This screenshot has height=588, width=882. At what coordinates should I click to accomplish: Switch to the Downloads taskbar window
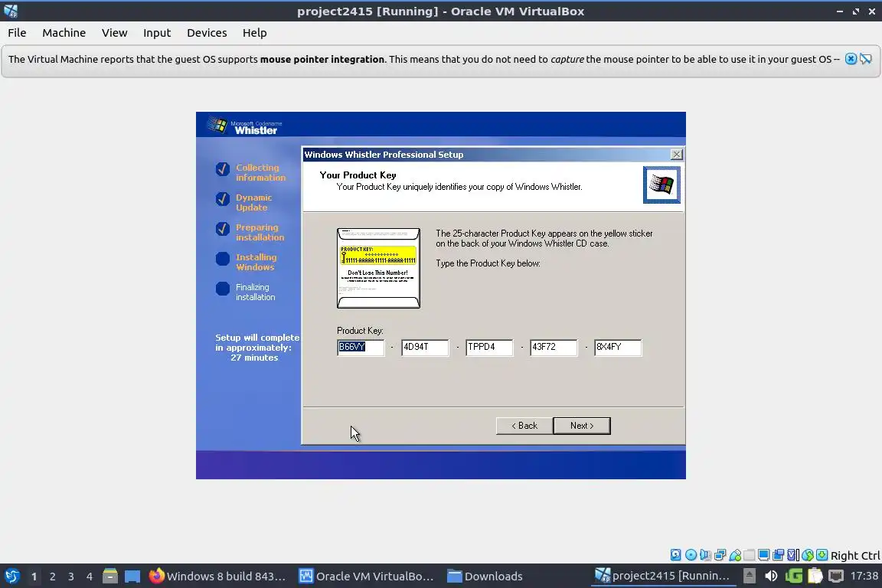[485, 577]
